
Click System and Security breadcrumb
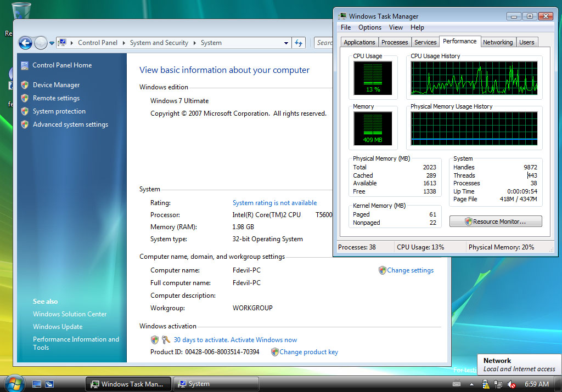coord(159,43)
